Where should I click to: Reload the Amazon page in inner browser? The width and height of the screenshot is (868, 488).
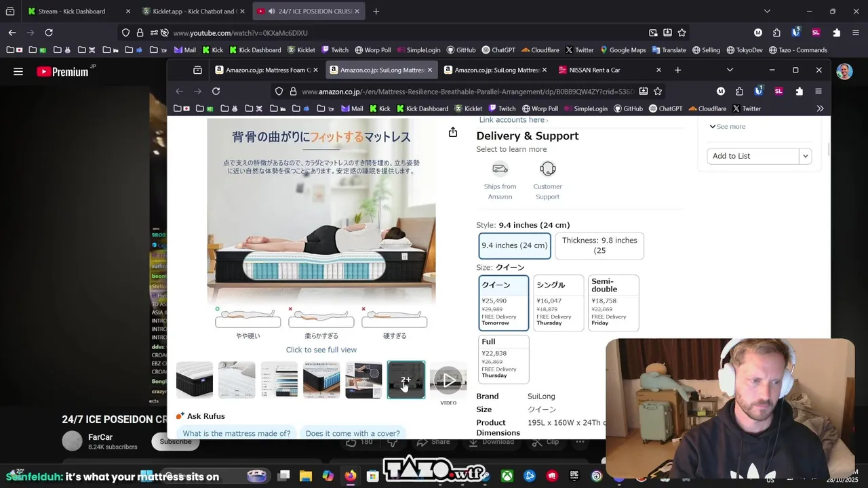click(216, 91)
